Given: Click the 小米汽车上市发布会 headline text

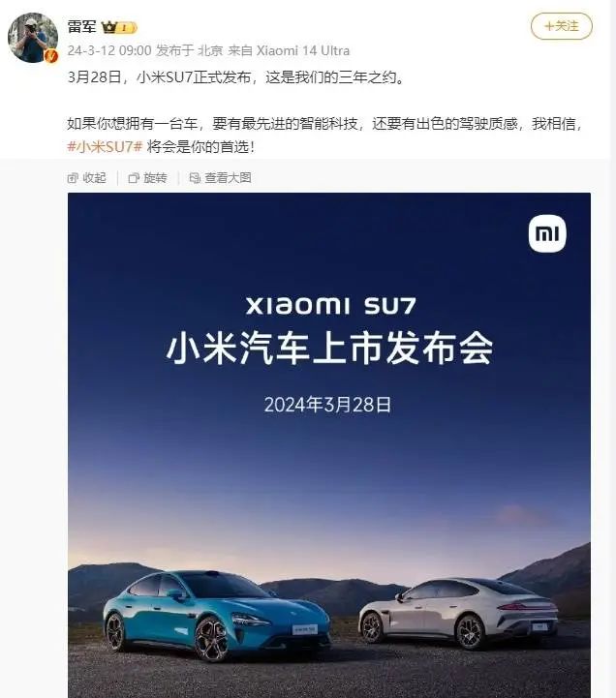Looking at the screenshot, I should [329, 349].
